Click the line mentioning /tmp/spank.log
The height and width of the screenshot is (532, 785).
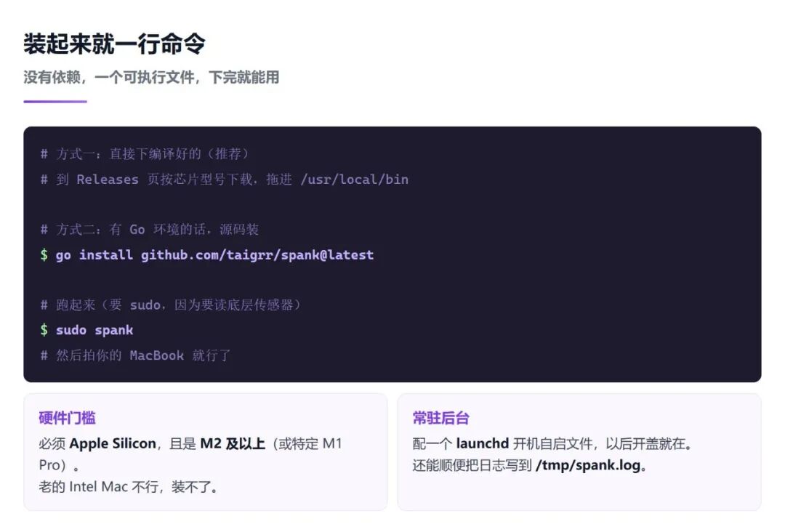530,465
